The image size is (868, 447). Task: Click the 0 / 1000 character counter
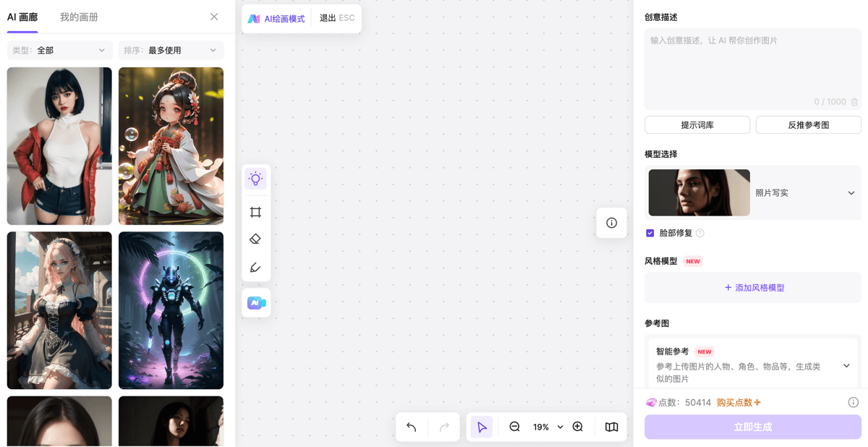click(830, 102)
